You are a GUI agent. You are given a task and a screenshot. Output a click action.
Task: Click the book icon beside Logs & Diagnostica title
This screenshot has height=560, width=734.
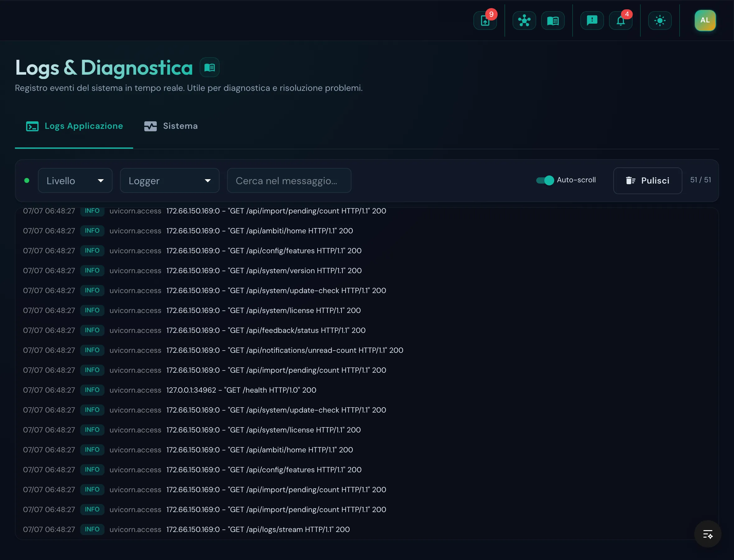coord(210,67)
